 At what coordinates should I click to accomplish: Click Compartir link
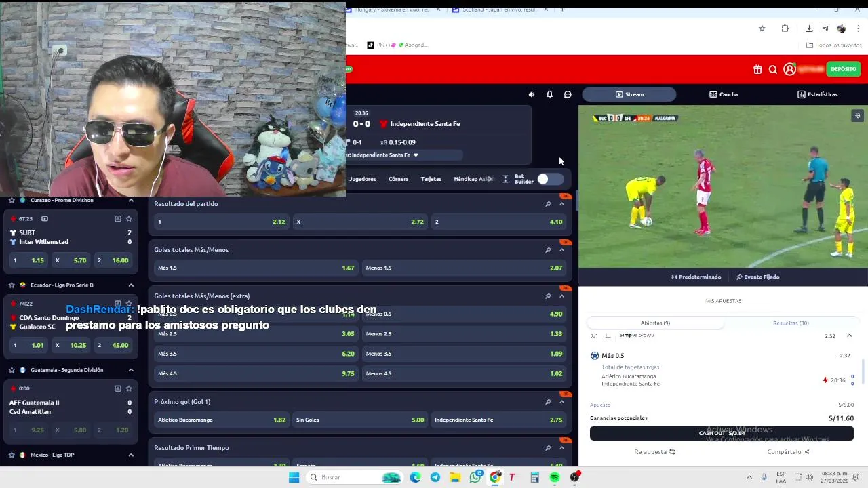tap(788, 452)
